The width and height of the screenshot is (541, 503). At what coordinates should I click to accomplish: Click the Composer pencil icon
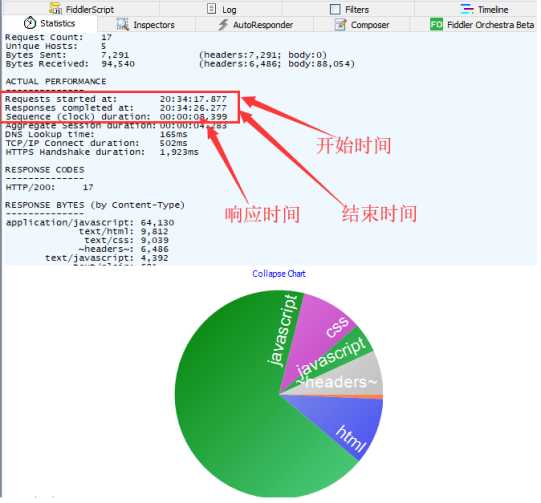[x=340, y=24]
